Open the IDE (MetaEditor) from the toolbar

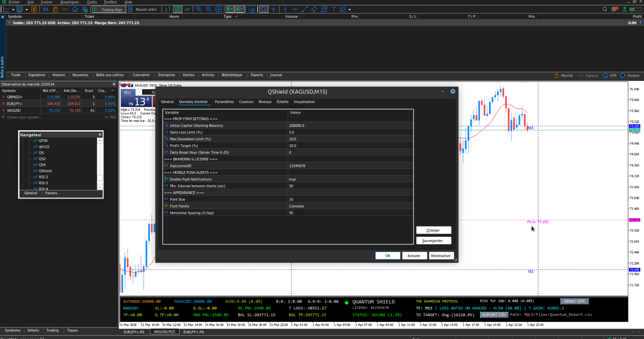click(x=46, y=9)
